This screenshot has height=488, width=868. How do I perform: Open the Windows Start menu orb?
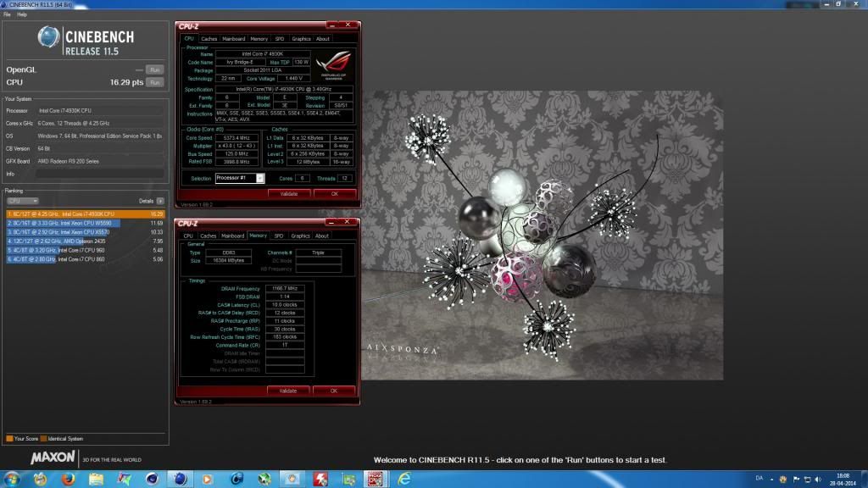(x=12, y=479)
